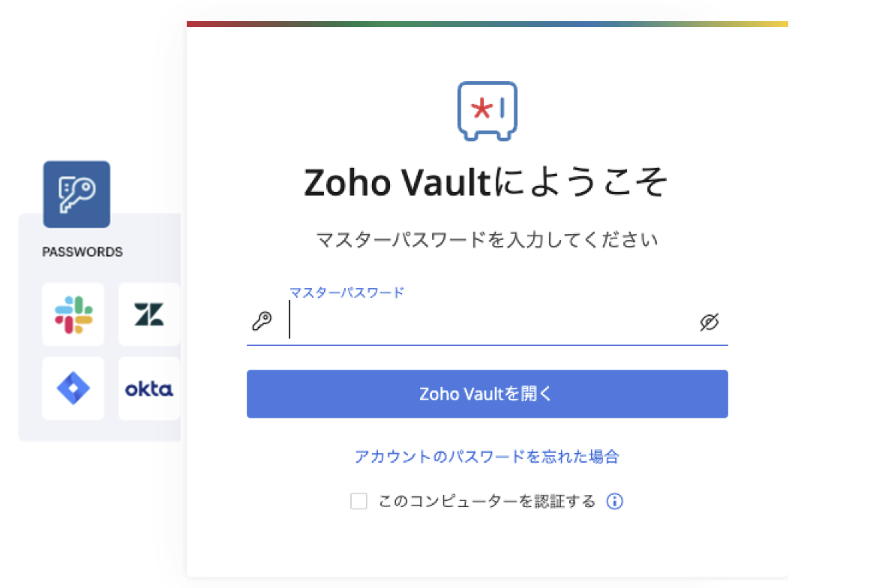Click the マスターパスワードを入力してください subtitle
This screenshot has height=588, width=885.
click(487, 240)
